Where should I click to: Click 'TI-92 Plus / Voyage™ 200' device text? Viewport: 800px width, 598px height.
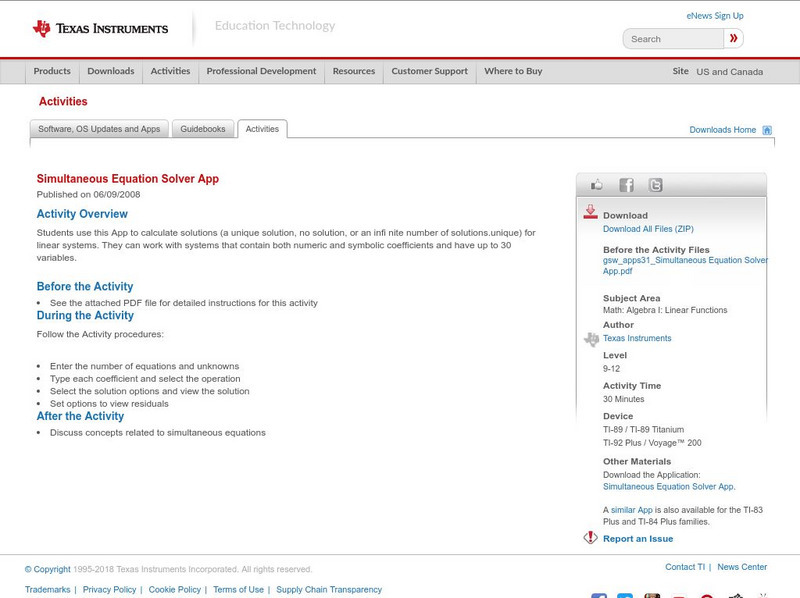tap(652, 443)
